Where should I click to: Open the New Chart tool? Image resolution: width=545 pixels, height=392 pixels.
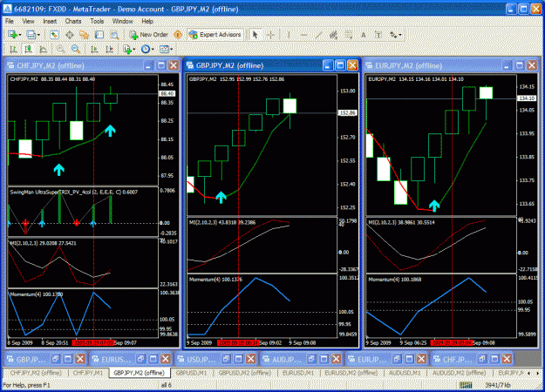(x=13, y=35)
